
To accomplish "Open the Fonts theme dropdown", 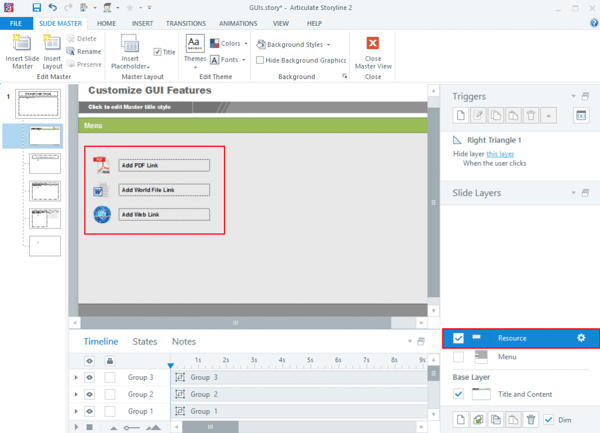I will tap(228, 60).
